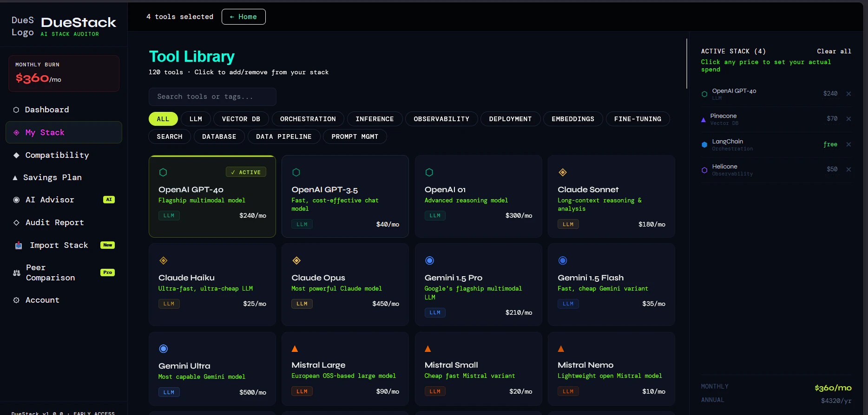Toggle the ACTIVE badge on OpenAI GPT-4o
868x415 pixels.
(x=246, y=172)
